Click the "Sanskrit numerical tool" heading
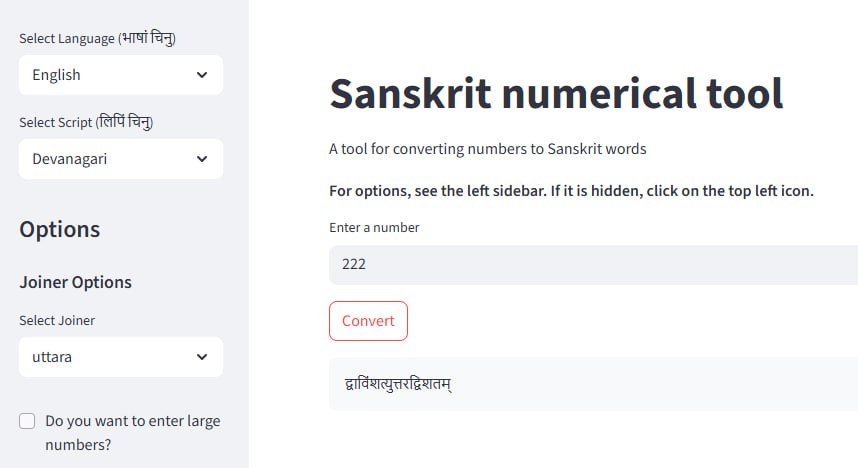 click(555, 94)
